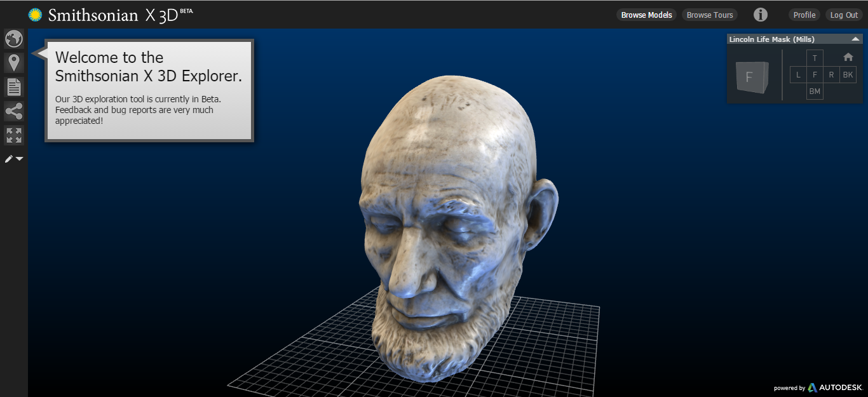Select the T top view face

click(815, 58)
